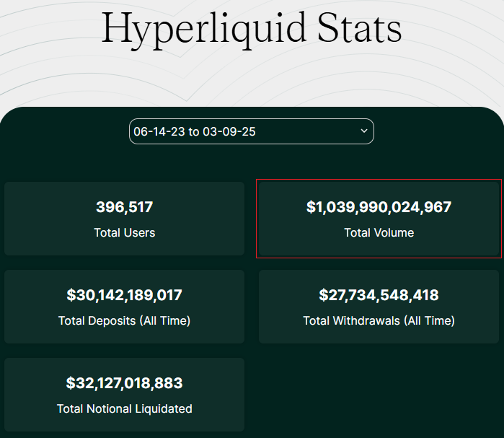
Task: Select the Total Volume card
Action: pyautogui.click(x=379, y=219)
